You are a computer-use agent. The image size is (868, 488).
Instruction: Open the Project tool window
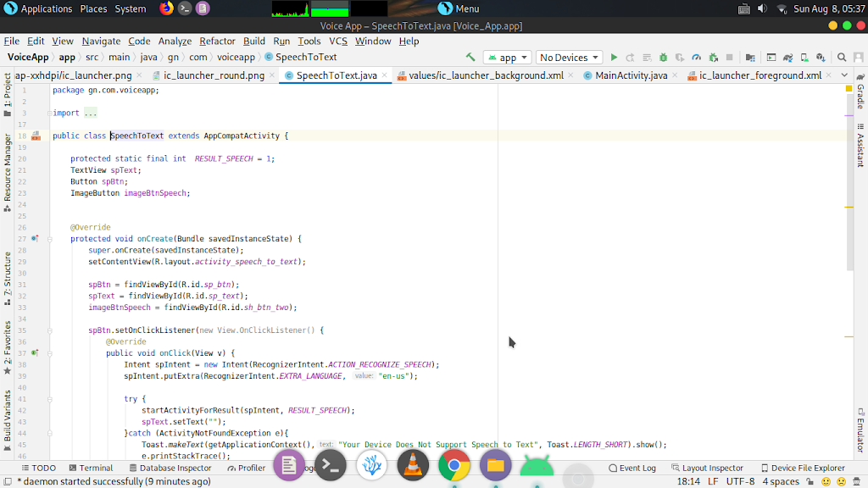point(7,95)
